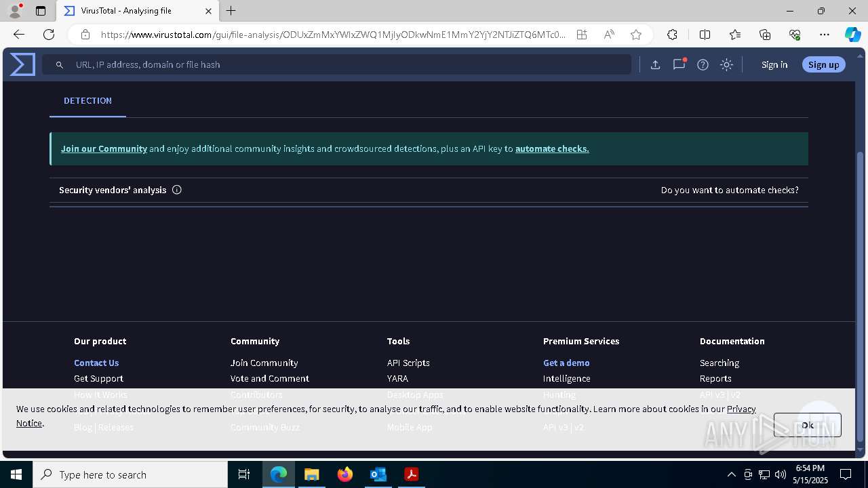The width and height of the screenshot is (868, 488).
Task: Click the browser address bar URL
Action: [x=332, y=35]
